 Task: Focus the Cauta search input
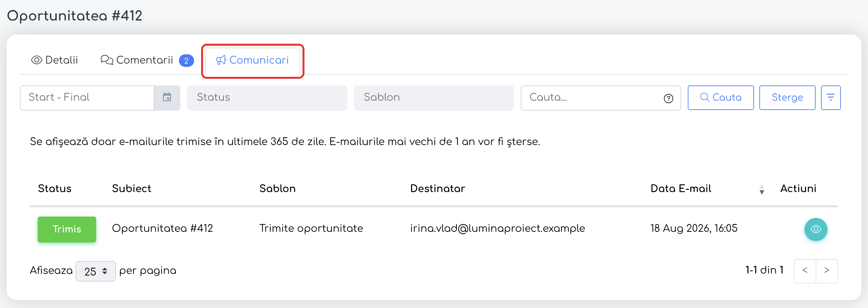[x=600, y=97]
